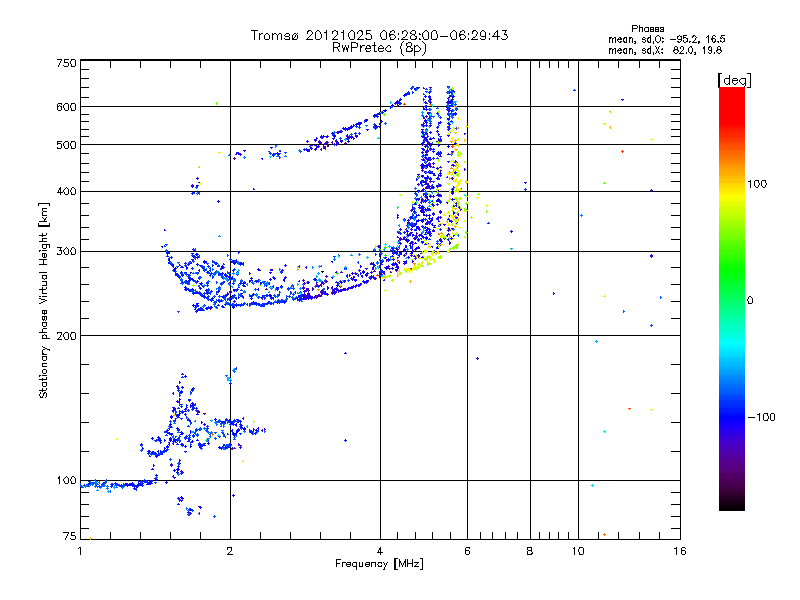Viewport: 800px width, 600px height.
Task: Click the x-axis tick label 10
Action: (x=578, y=551)
